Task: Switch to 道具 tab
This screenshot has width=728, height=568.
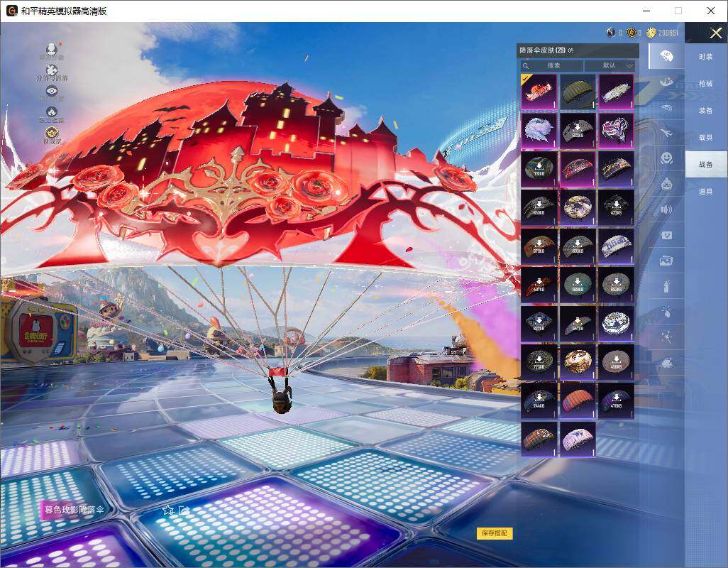Action: click(x=706, y=192)
